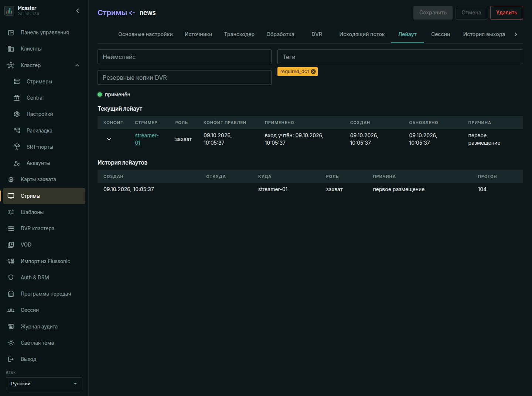Open the Русский language dropdown
Image resolution: width=532 pixels, height=396 pixels.
click(44, 384)
